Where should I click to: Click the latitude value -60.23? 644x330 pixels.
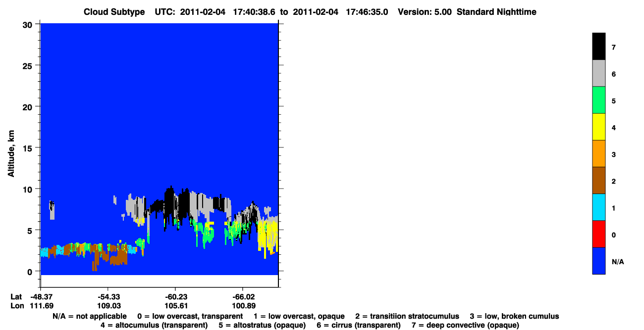pos(175,297)
